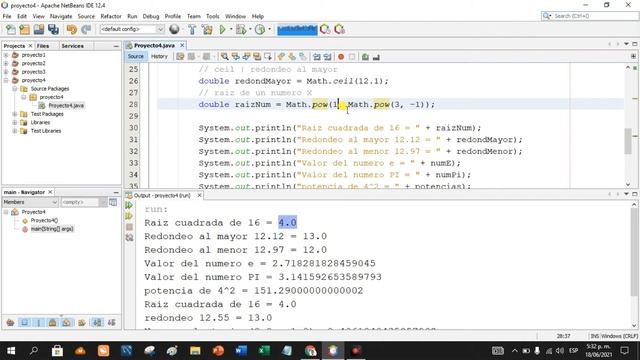Viewport: 640px width, 360px height.
Task: Switch to the Services tab
Action: tap(73, 46)
